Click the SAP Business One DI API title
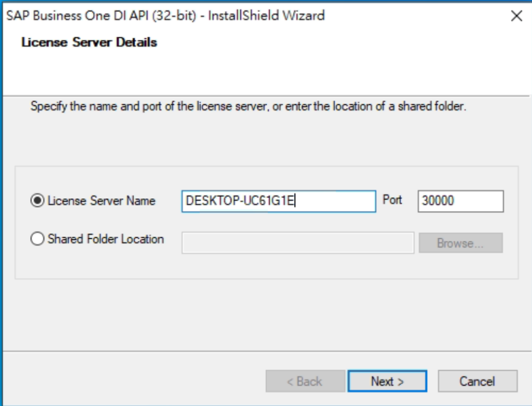 [x=166, y=16]
